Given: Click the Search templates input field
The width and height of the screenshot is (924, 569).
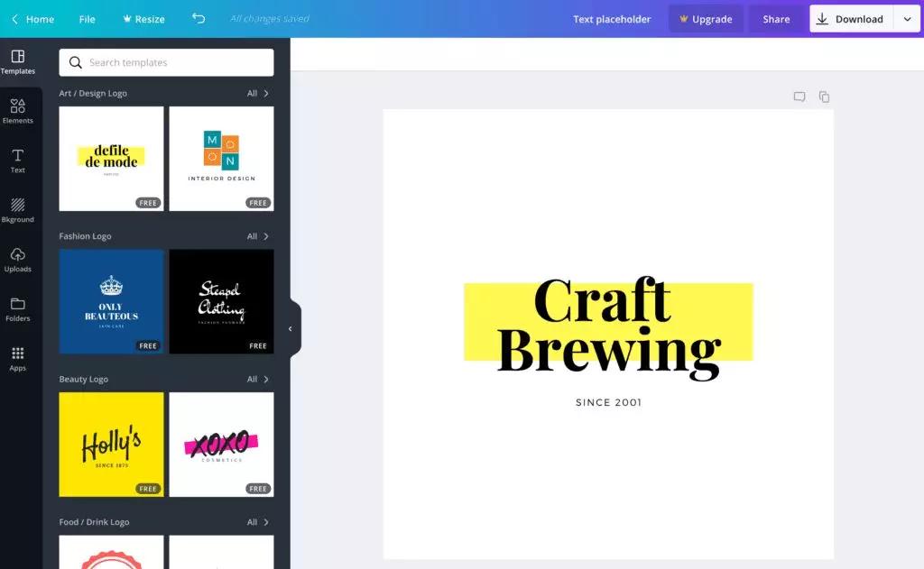Looking at the screenshot, I should pos(166,62).
